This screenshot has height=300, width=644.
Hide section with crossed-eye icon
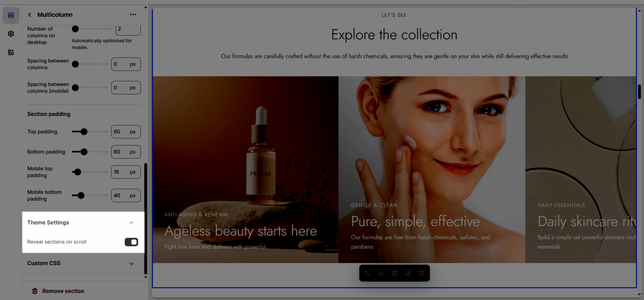(x=408, y=273)
